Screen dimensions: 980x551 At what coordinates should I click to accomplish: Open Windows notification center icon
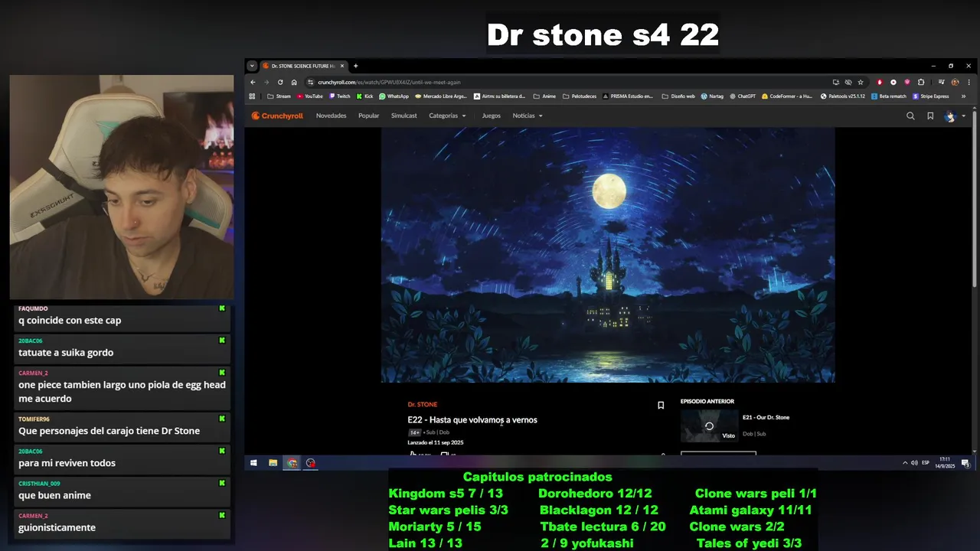click(x=965, y=463)
